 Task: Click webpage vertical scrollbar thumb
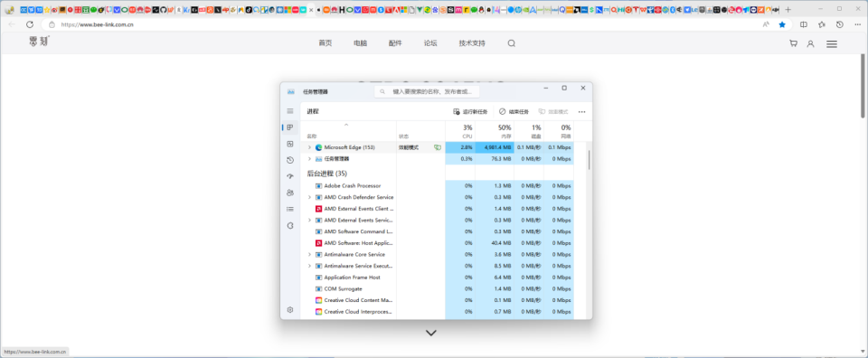point(863,86)
